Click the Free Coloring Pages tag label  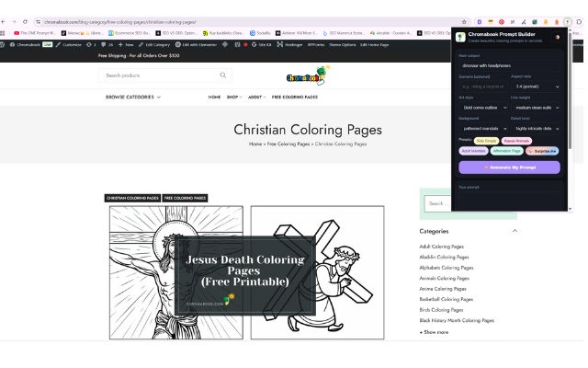[185, 198]
